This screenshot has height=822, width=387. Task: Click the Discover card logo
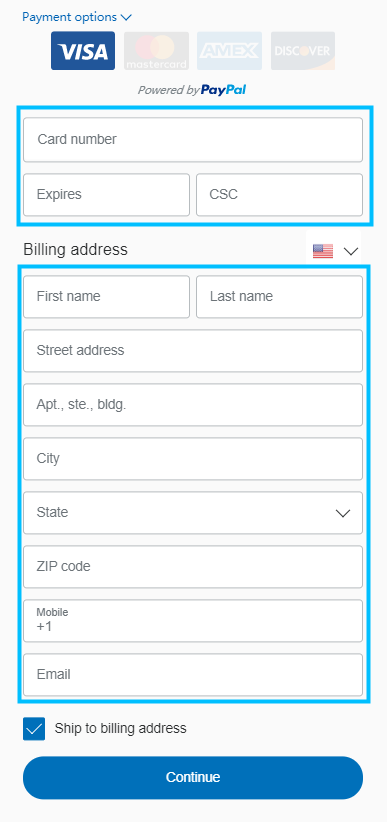(303, 51)
